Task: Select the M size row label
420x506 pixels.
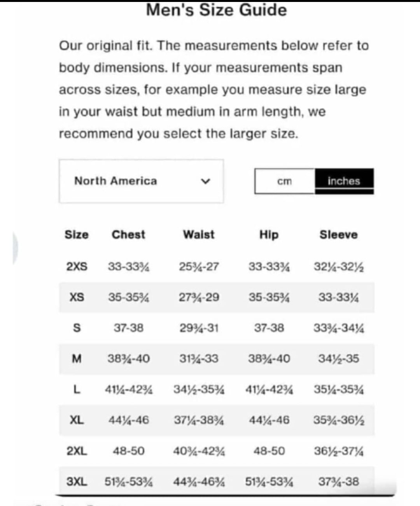Action: click(77, 358)
